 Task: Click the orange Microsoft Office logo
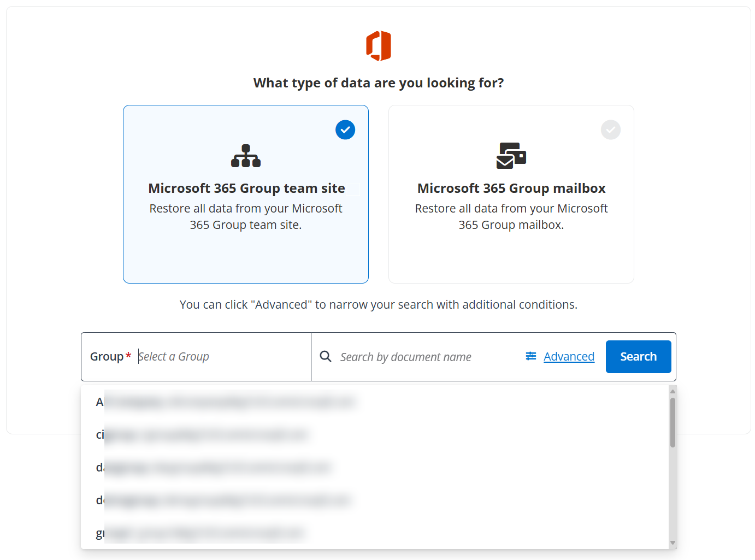[378, 46]
